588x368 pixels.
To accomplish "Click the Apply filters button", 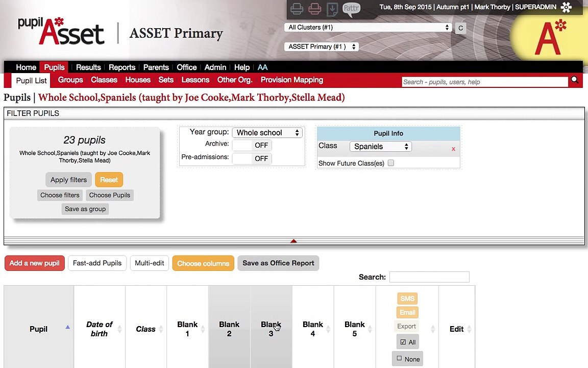I will point(68,180).
